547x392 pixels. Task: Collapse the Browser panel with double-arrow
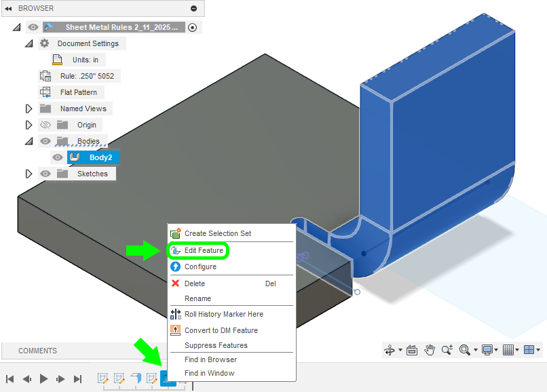point(8,8)
